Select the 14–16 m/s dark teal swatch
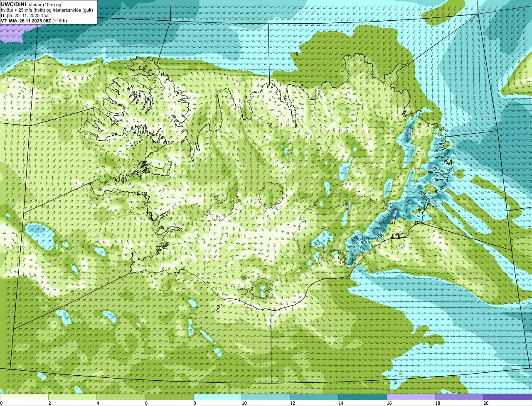This screenshot has height=406, width=532. pyautogui.click(x=363, y=397)
